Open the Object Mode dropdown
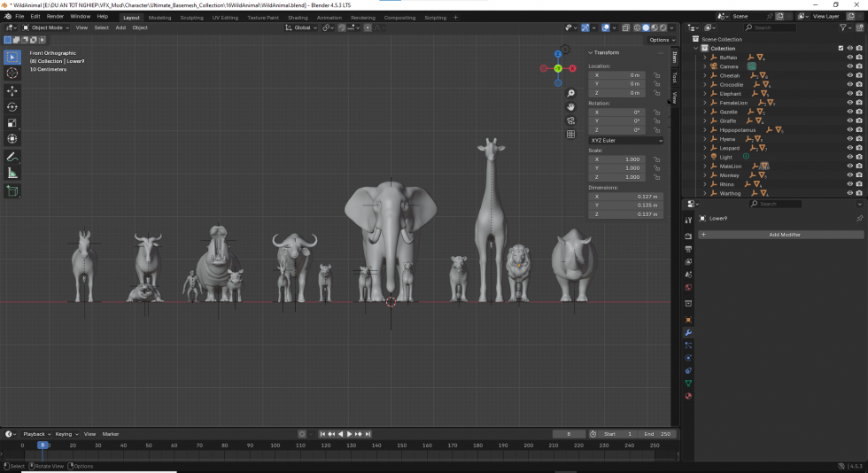Screen dimensions: 868x473 click(x=47, y=27)
